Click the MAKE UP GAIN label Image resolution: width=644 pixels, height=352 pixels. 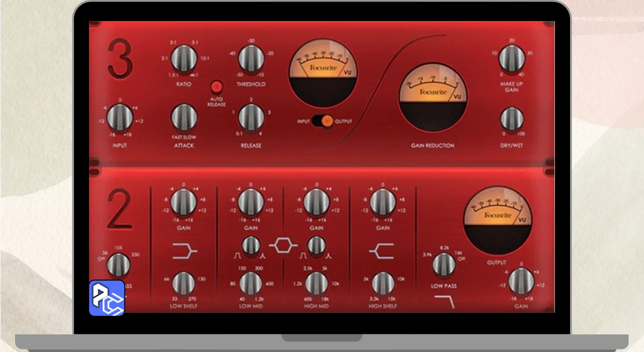tap(512, 87)
